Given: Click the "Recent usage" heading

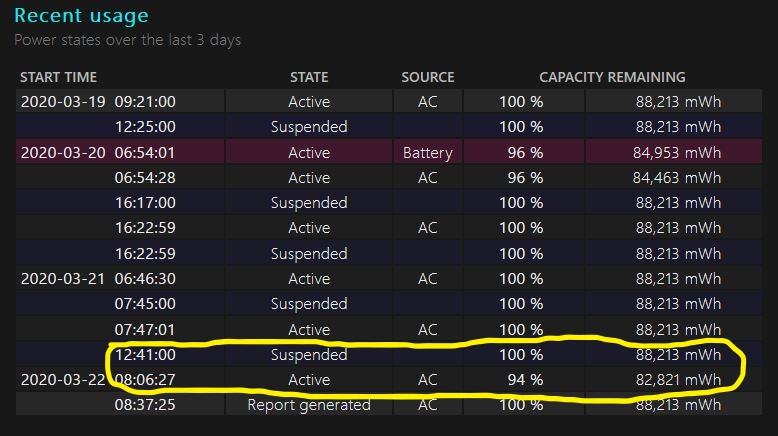Looking at the screenshot, I should point(81,16).
